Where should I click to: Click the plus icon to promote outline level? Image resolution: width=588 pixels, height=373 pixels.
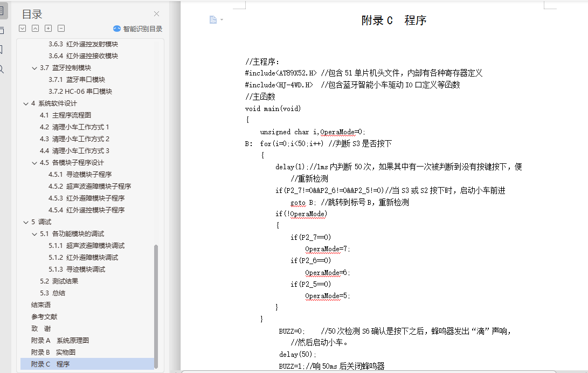pyautogui.click(x=49, y=29)
